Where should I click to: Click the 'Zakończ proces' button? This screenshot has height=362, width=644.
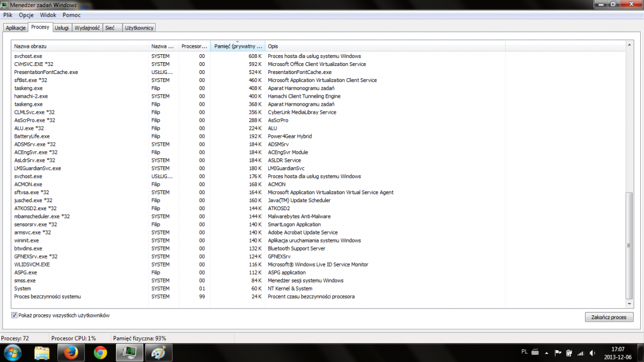[609, 317]
